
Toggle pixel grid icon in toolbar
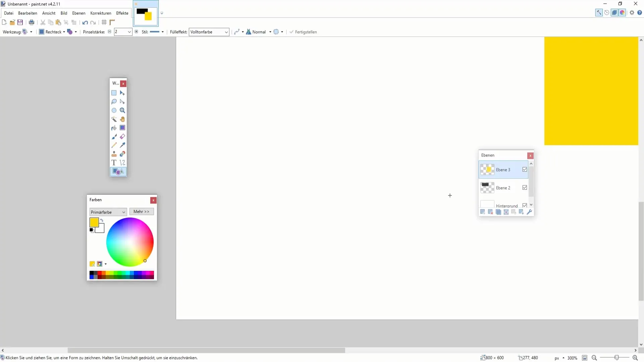(x=104, y=22)
